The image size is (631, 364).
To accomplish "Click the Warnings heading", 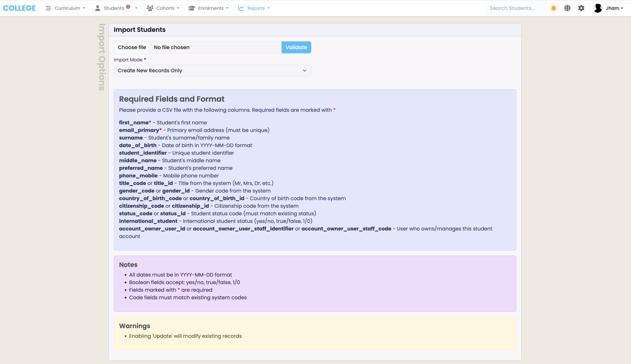I will pos(135,326).
